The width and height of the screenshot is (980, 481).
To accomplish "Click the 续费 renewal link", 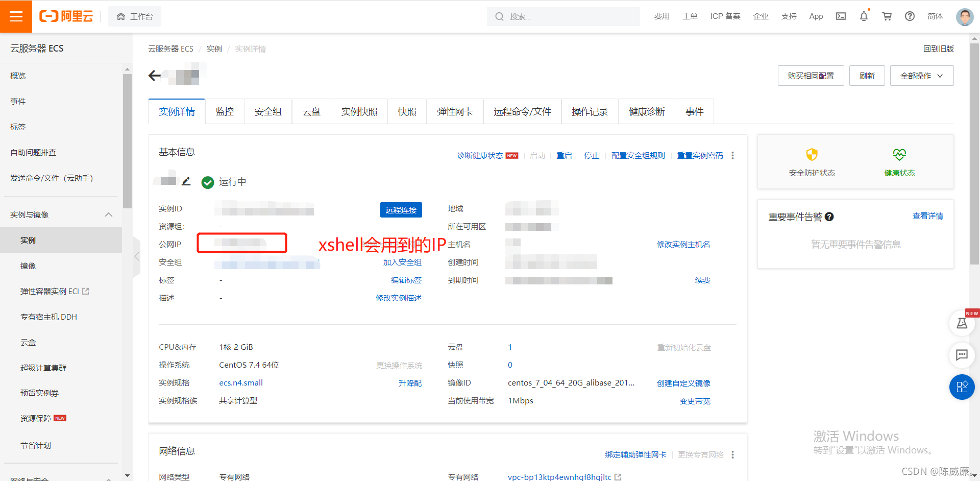I will point(702,280).
